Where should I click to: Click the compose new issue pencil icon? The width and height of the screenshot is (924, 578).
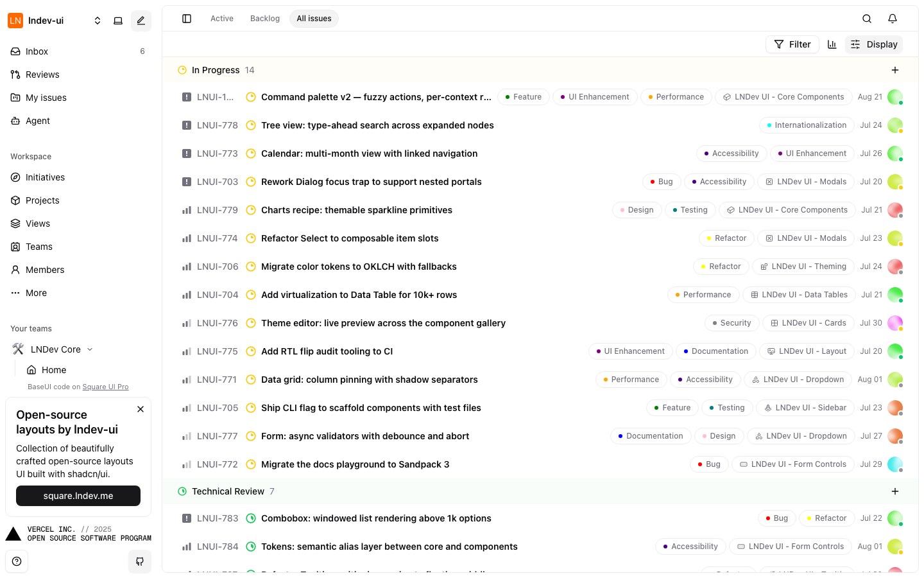141,21
